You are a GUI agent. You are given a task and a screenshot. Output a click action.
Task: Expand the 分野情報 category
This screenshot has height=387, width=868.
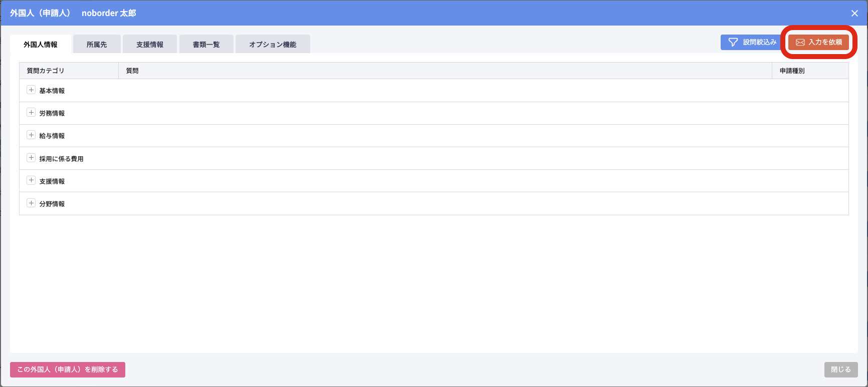click(31, 203)
